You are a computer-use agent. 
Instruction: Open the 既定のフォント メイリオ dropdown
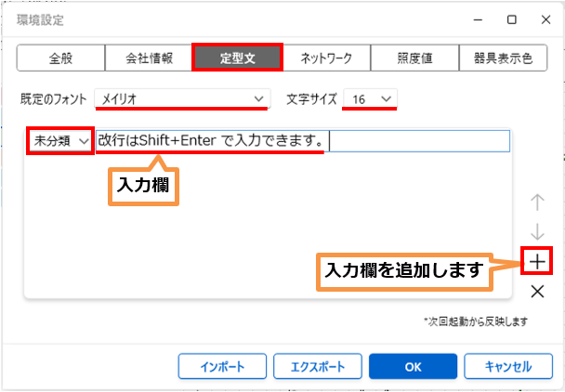point(182,97)
